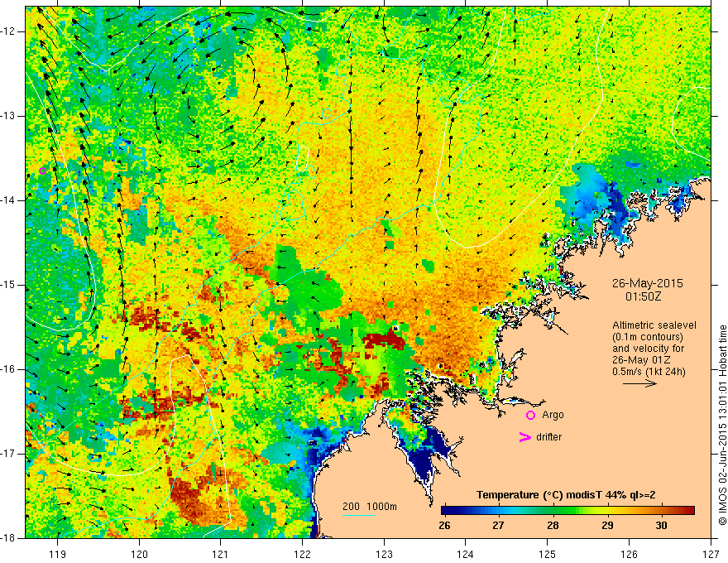Click the magenta Argo circle in legend
The width and height of the screenshot is (728, 563).
tap(530, 416)
